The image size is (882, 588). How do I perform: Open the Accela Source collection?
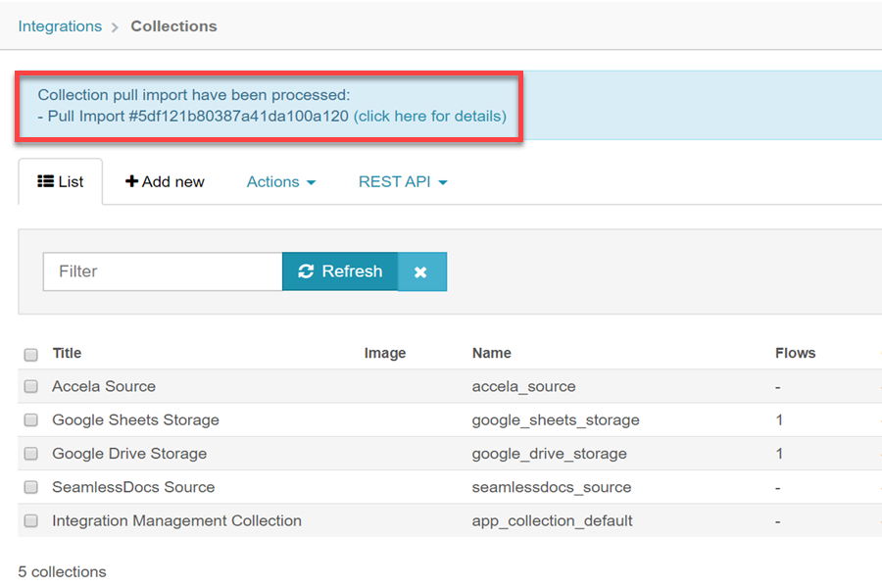104,386
